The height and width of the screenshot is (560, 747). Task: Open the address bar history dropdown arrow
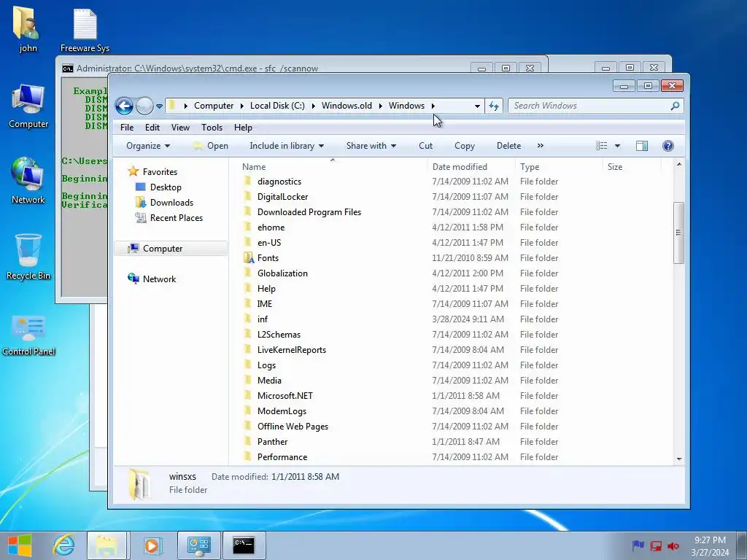(477, 106)
